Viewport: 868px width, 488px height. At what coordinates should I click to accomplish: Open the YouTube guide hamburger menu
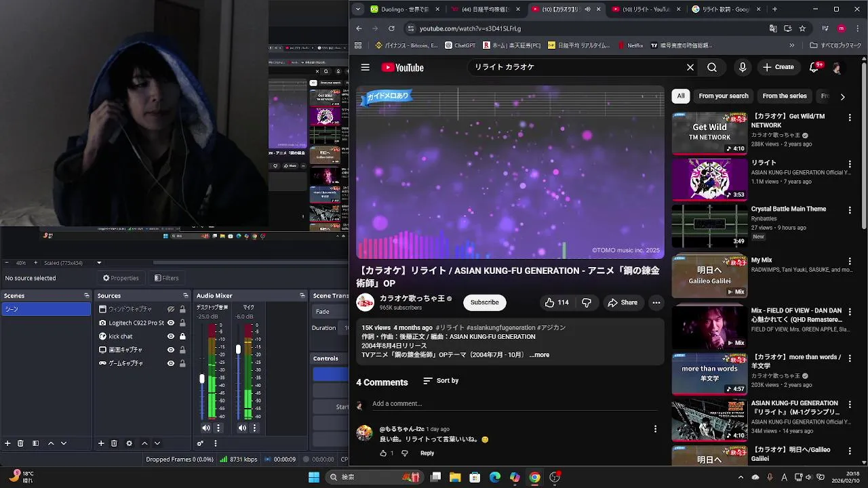tap(366, 67)
